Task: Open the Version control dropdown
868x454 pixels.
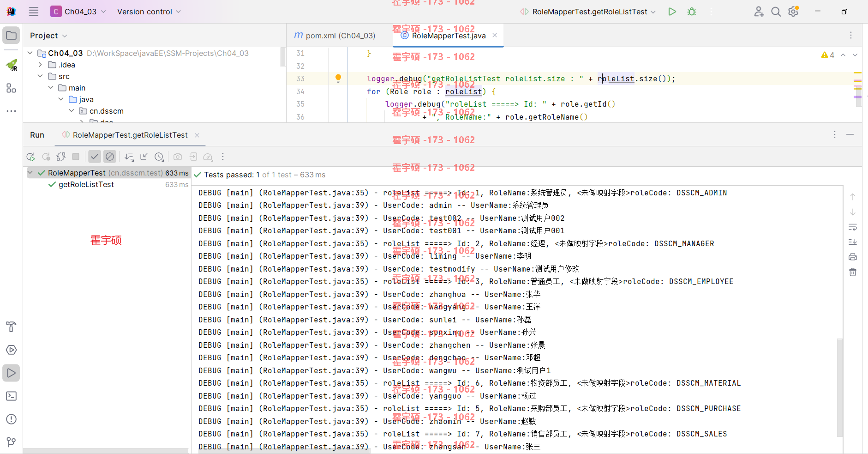Action: click(x=149, y=12)
